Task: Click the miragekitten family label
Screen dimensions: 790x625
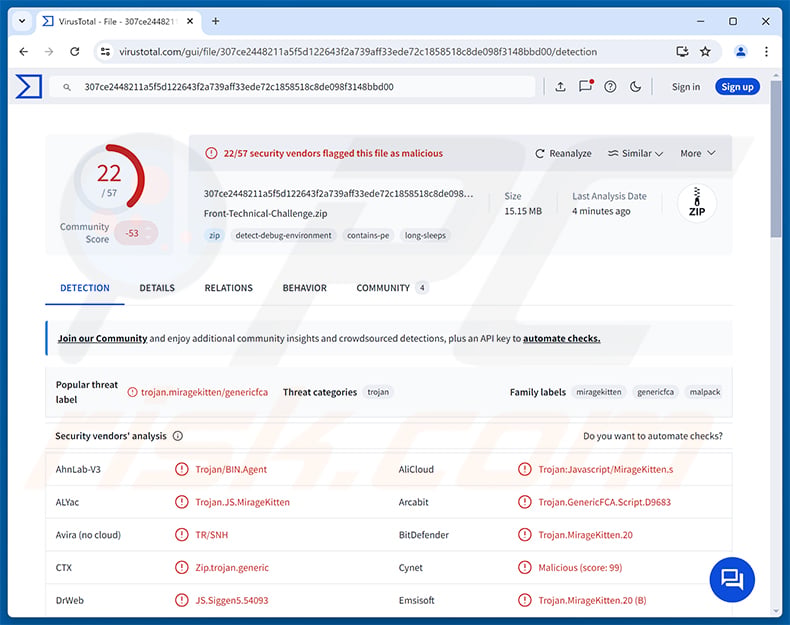Action: coord(599,392)
